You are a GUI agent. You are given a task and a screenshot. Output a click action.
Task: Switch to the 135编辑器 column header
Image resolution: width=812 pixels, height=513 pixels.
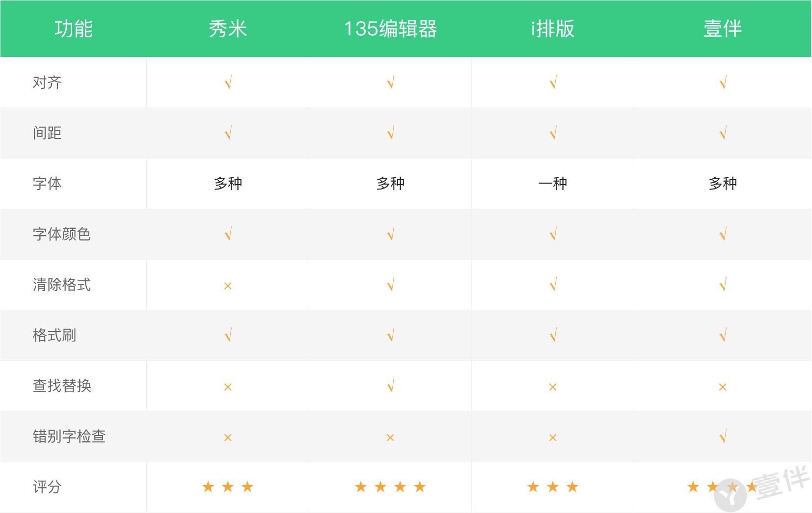tap(390, 28)
